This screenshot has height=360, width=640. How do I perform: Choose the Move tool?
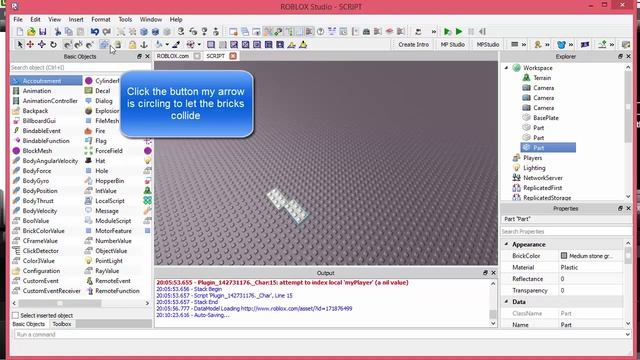coord(30,44)
